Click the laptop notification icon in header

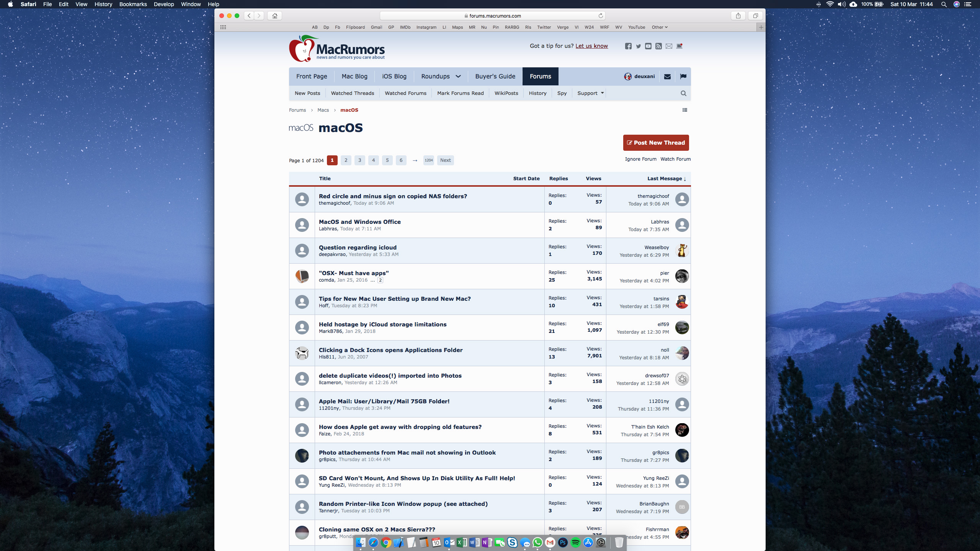(x=679, y=46)
